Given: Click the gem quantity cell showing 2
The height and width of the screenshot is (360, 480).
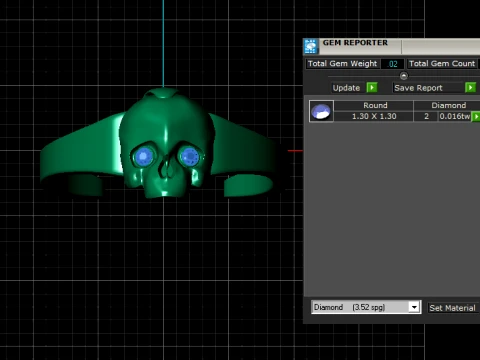Looking at the screenshot, I should pos(426,116).
